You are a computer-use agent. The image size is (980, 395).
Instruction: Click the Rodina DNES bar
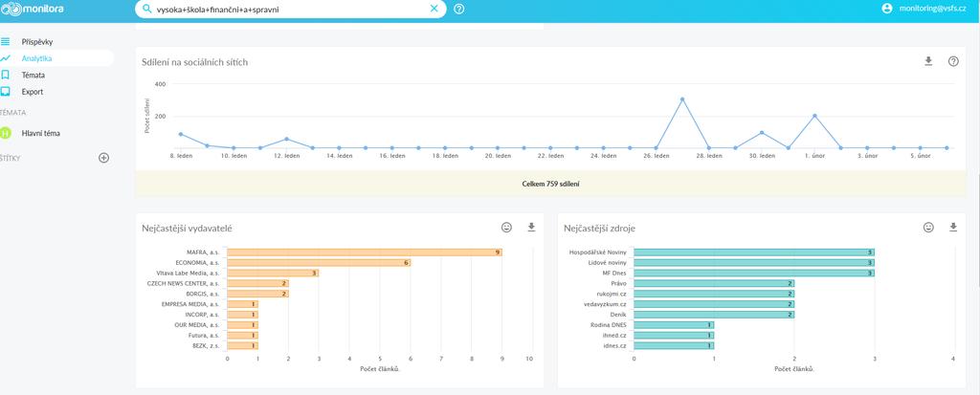tap(674, 325)
